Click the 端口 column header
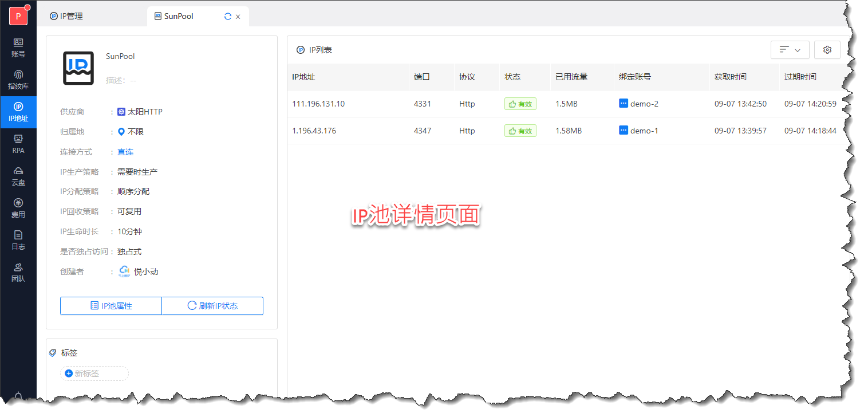Viewport: 868px width, 417px height. click(x=432, y=77)
